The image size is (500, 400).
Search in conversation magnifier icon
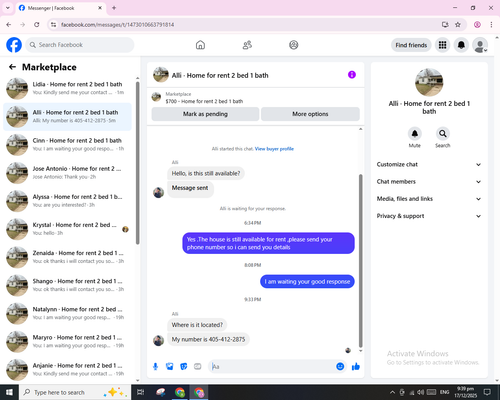coord(443,134)
